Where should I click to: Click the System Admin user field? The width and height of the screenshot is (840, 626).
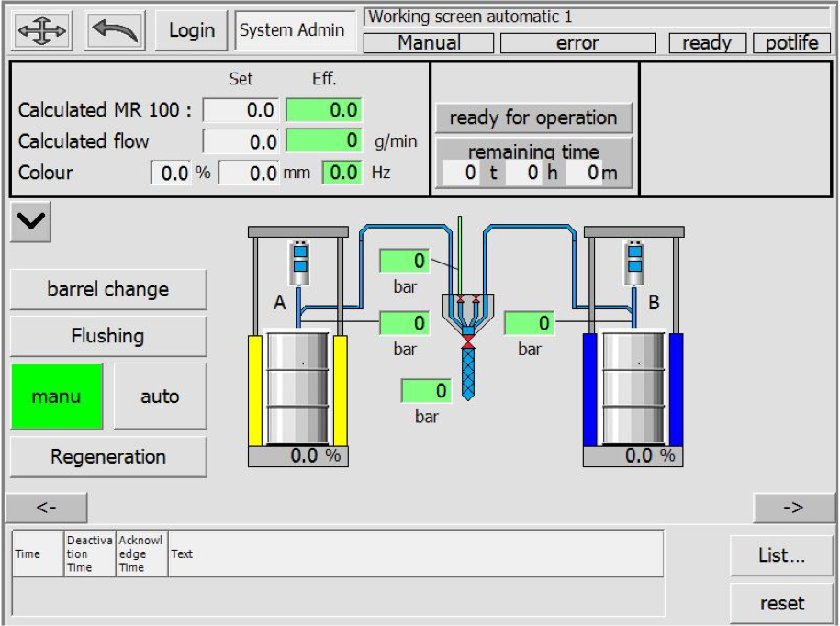[x=296, y=30]
